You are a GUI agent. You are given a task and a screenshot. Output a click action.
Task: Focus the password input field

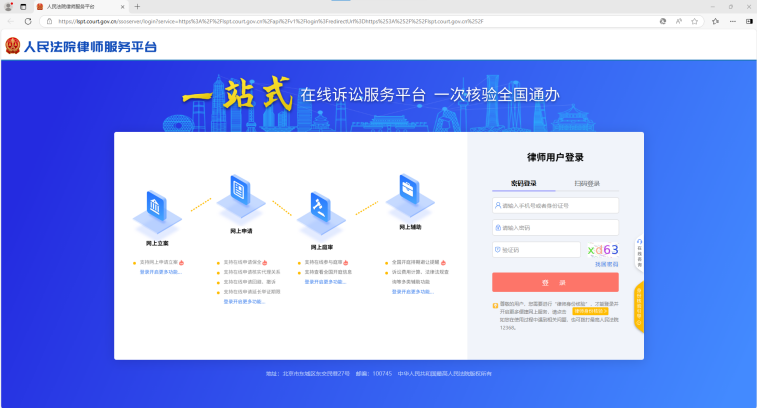pos(555,227)
